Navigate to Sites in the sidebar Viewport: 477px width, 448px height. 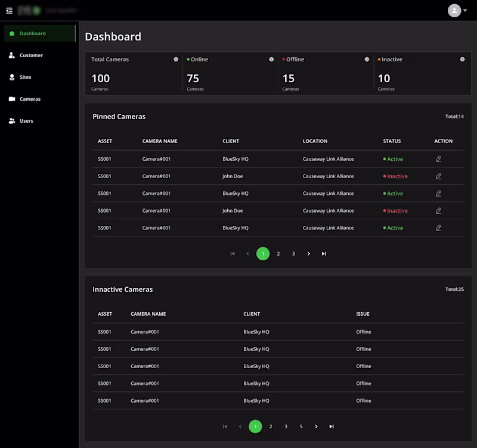[25, 77]
